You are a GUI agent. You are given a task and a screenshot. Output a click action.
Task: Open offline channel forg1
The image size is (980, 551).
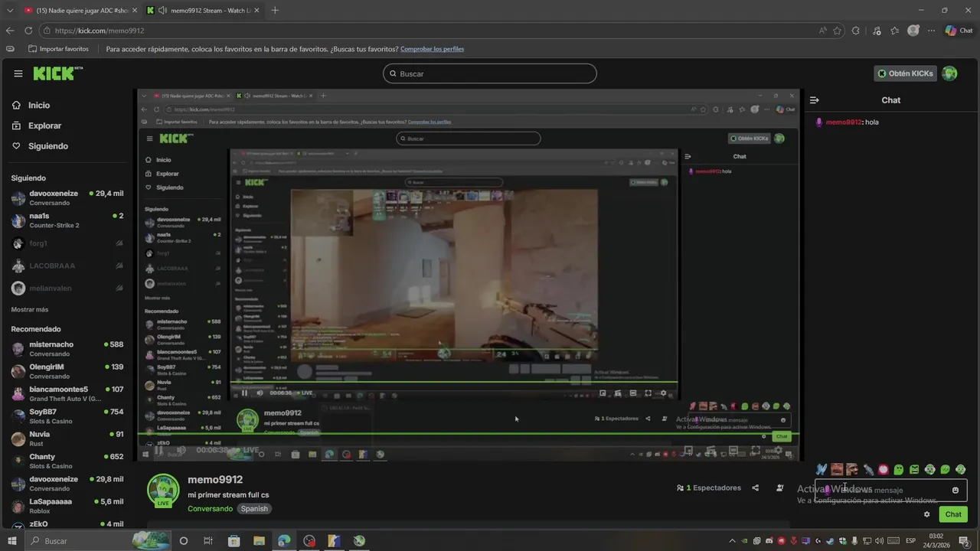[67, 243]
